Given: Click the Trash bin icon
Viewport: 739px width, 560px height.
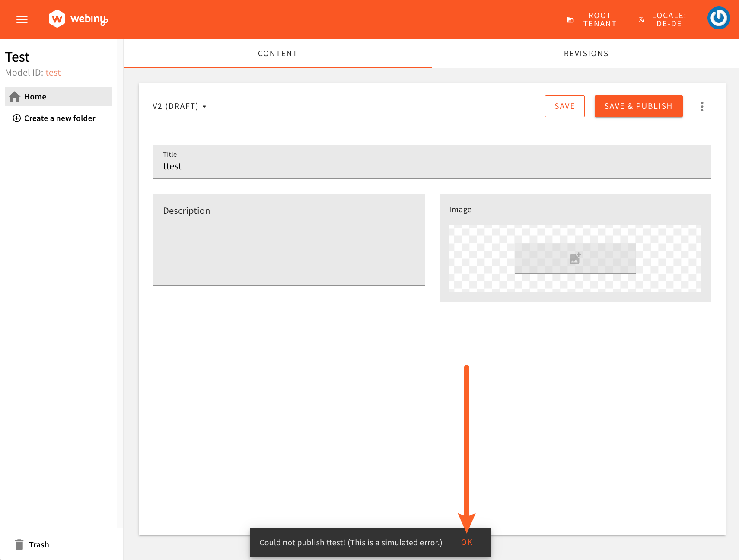Looking at the screenshot, I should pyautogui.click(x=19, y=544).
